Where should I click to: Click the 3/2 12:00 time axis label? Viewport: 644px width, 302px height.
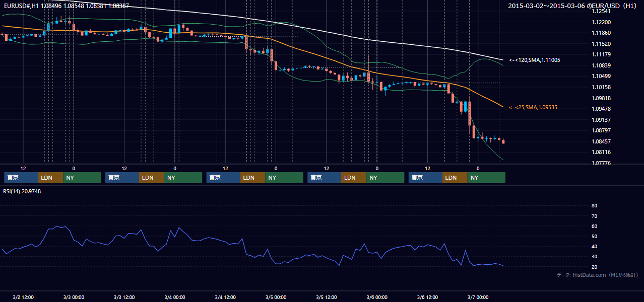(23, 297)
